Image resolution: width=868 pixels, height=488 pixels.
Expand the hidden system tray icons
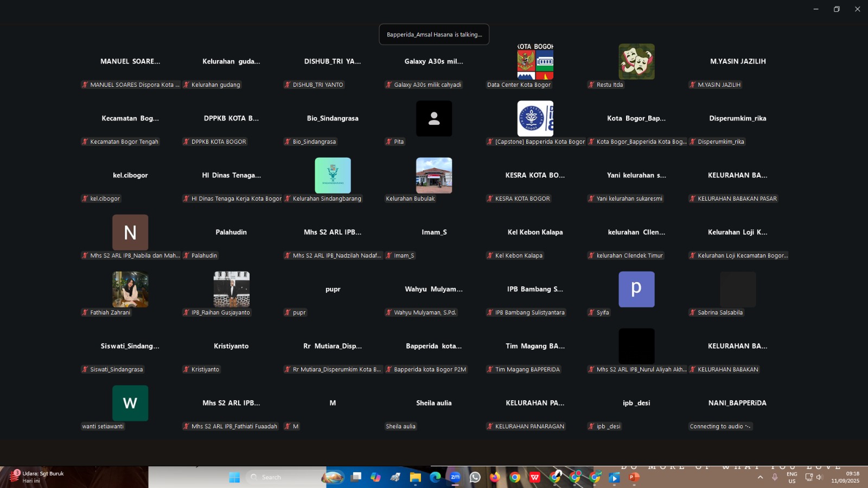click(x=760, y=477)
